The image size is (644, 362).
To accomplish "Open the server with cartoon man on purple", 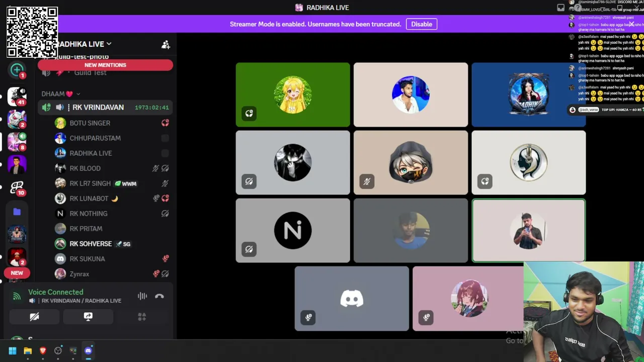I will coord(17,164).
